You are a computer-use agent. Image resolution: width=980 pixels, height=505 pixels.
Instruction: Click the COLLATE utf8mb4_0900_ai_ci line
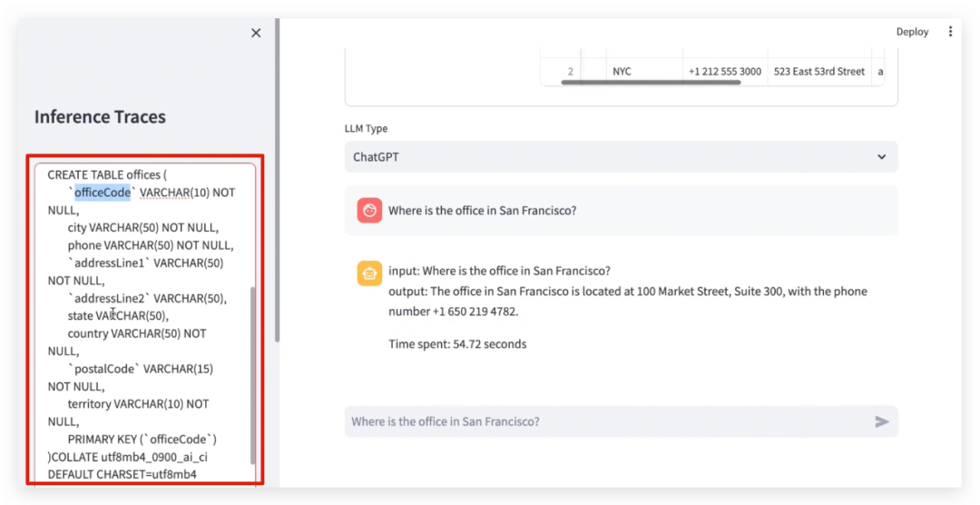coord(128,457)
